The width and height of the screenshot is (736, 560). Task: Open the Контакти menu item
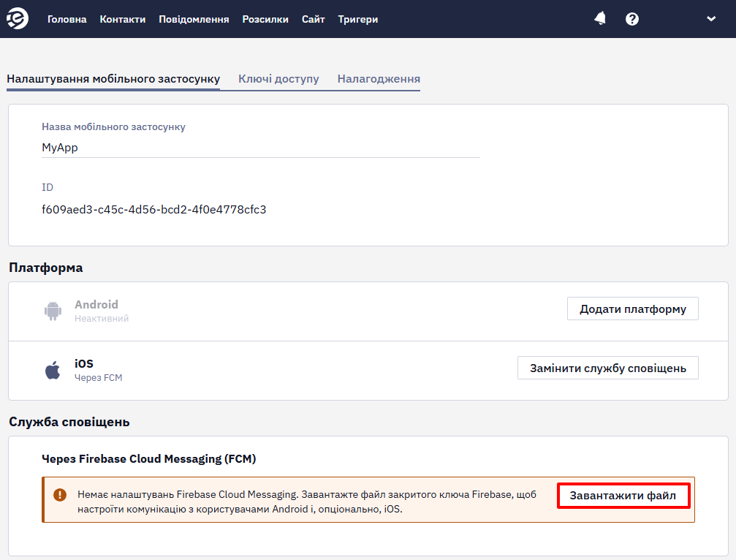123,19
